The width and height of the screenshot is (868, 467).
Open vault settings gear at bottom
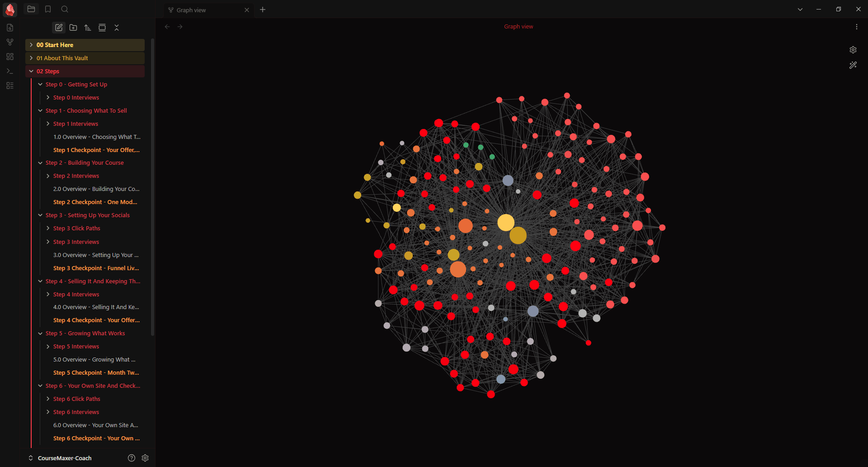145,458
